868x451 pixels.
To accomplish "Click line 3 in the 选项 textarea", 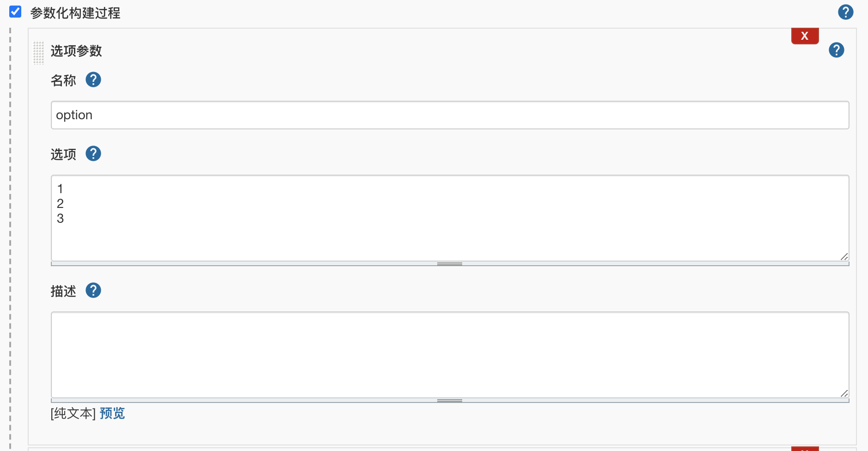I will [60, 219].
